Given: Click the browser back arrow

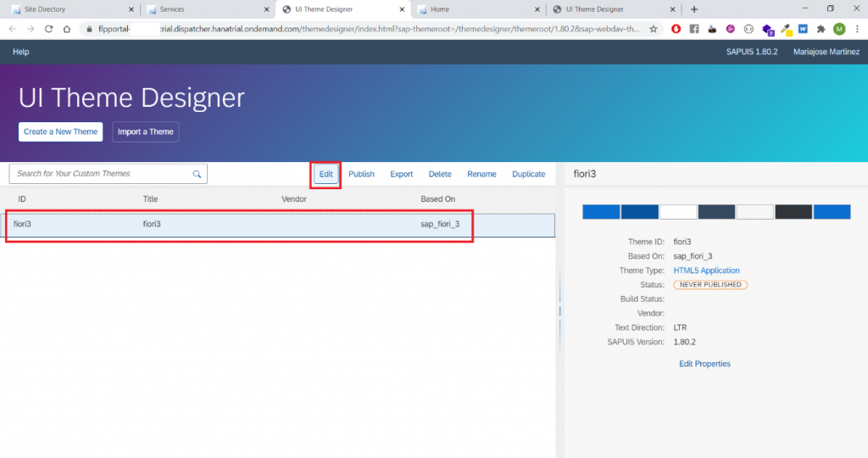Looking at the screenshot, I should 12,29.
